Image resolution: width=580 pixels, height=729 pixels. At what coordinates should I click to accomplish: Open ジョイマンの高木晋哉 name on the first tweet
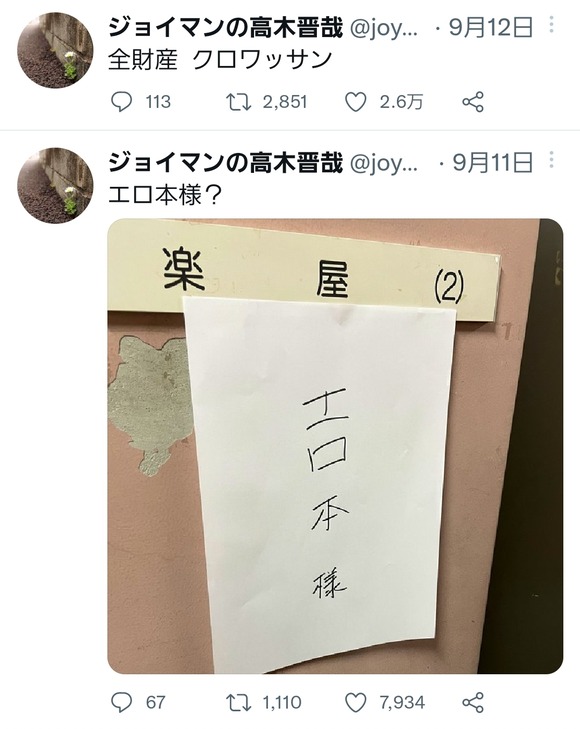pyautogui.click(x=225, y=27)
